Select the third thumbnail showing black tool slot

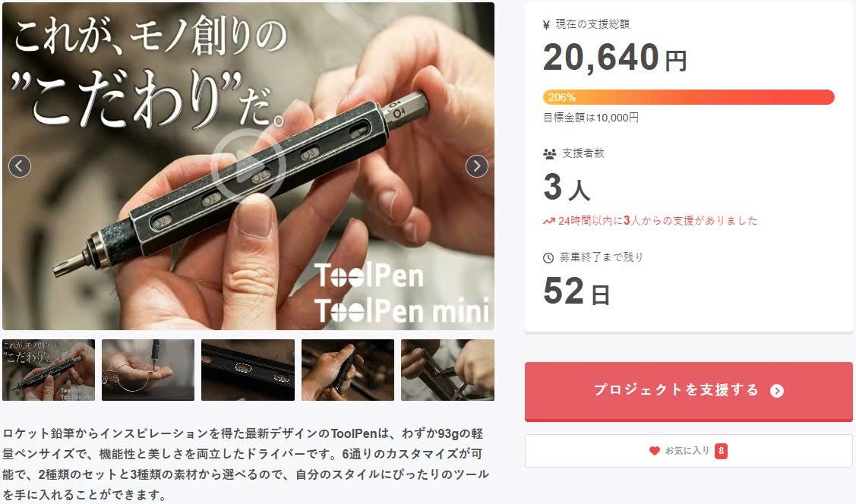(248, 370)
